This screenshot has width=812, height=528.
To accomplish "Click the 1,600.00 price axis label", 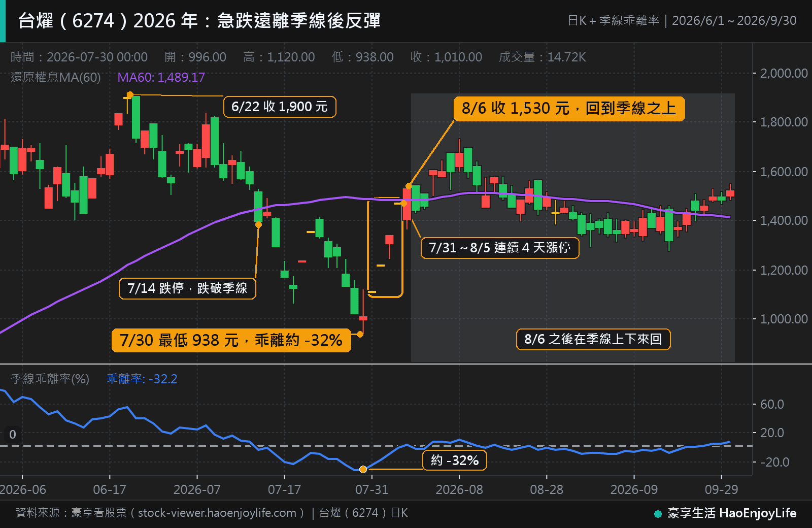I will [784, 172].
